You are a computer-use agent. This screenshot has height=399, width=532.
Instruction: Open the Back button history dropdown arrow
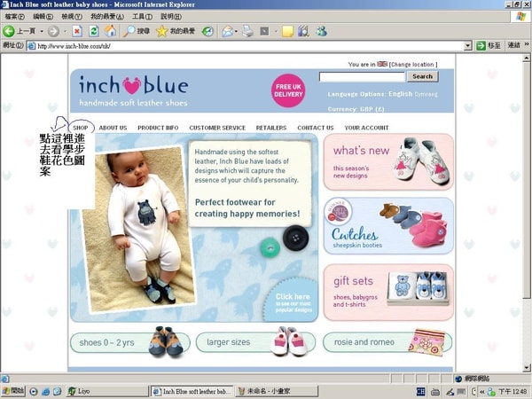(42, 32)
